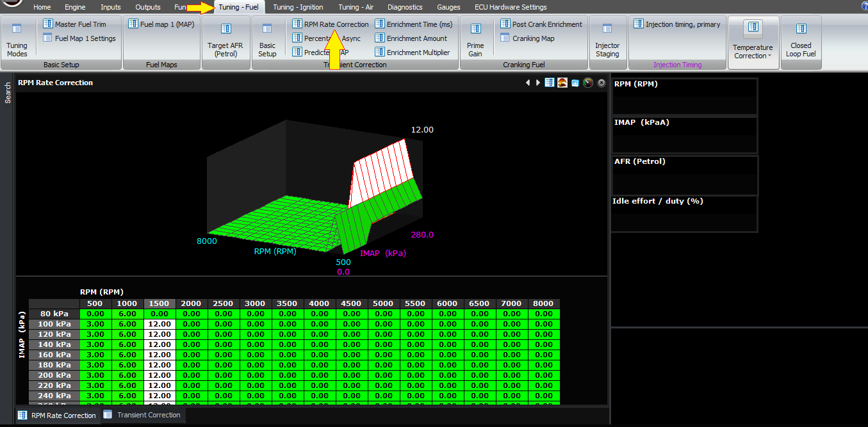The height and width of the screenshot is (427, 868).
Task: Select the 500 RPM column header
Action: pyautogui.click(x=95, y=303)
